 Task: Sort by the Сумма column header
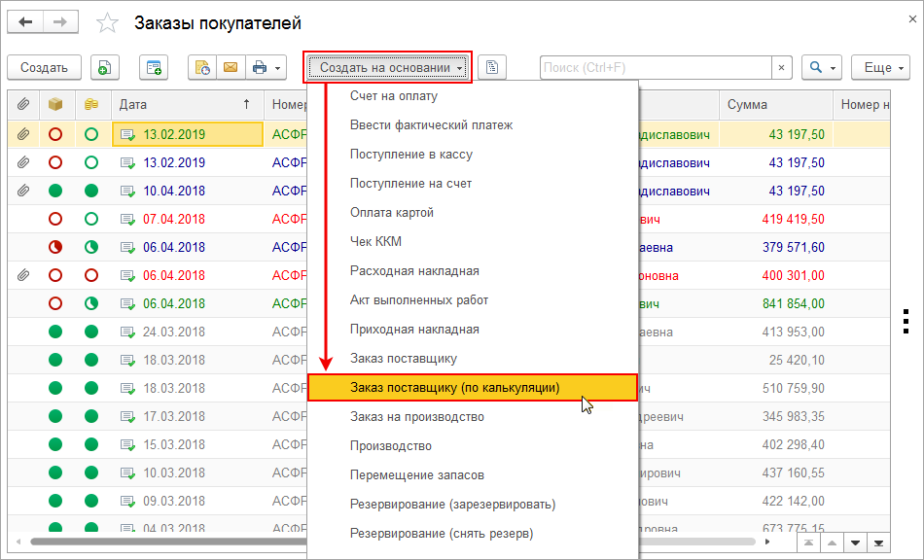[x=775, y=104]
